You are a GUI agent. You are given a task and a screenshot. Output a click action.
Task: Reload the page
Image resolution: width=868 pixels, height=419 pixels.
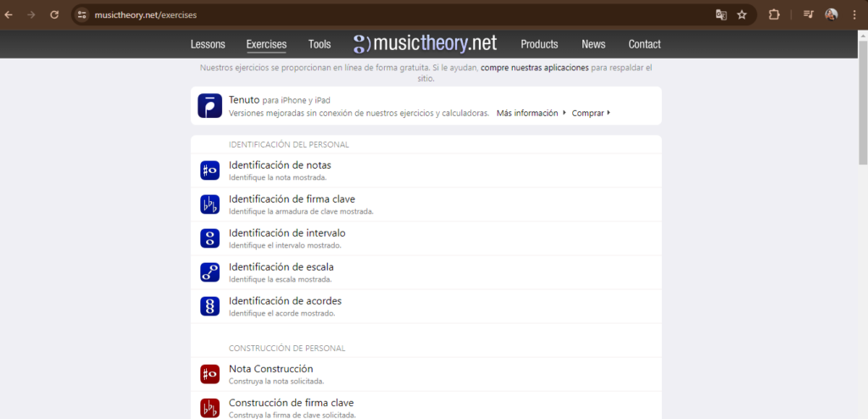54,14
